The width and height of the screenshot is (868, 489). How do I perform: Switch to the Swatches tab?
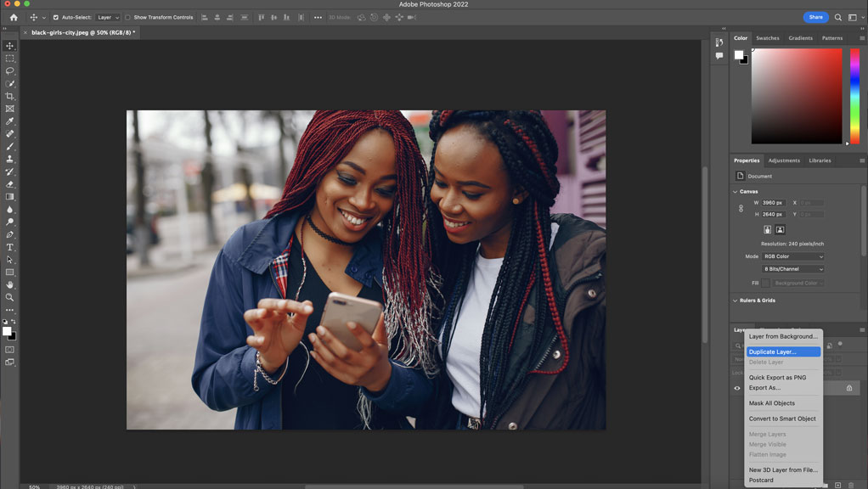pyautogui.click(x=767, y=37)
